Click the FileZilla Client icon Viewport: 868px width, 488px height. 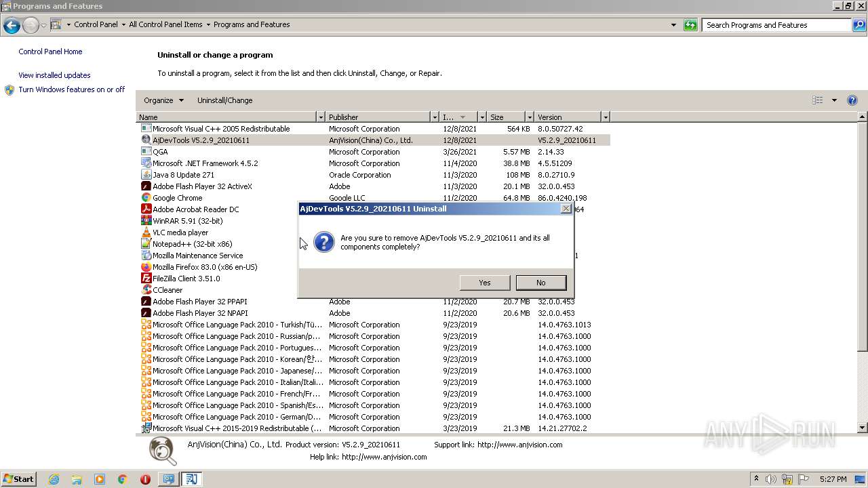click(146, 278)
